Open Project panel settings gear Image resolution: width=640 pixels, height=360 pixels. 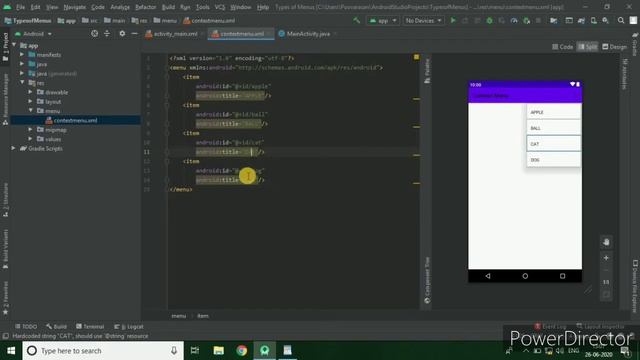(122, 34)
